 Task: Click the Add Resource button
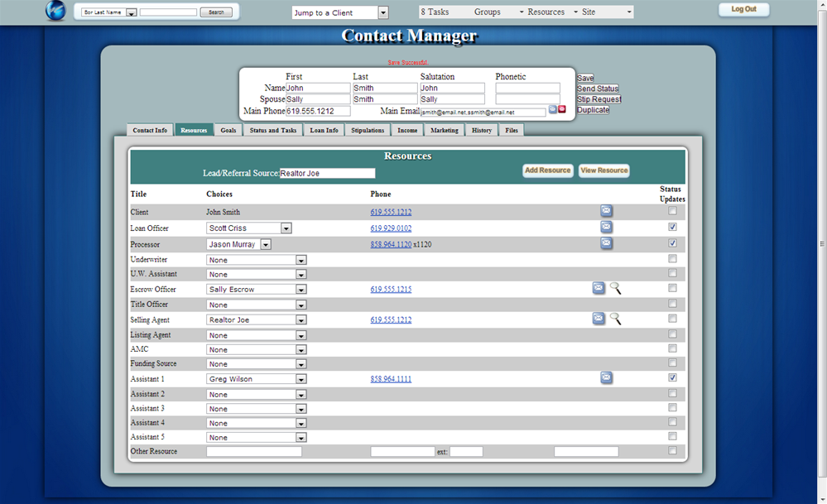(547, 170)
